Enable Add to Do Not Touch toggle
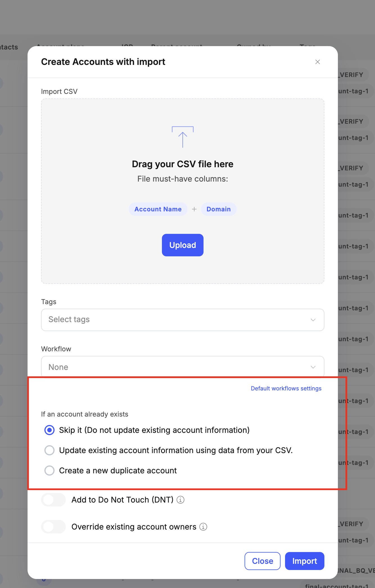The height and width of the screenshot is (588, 375). [x=53, y=500]
